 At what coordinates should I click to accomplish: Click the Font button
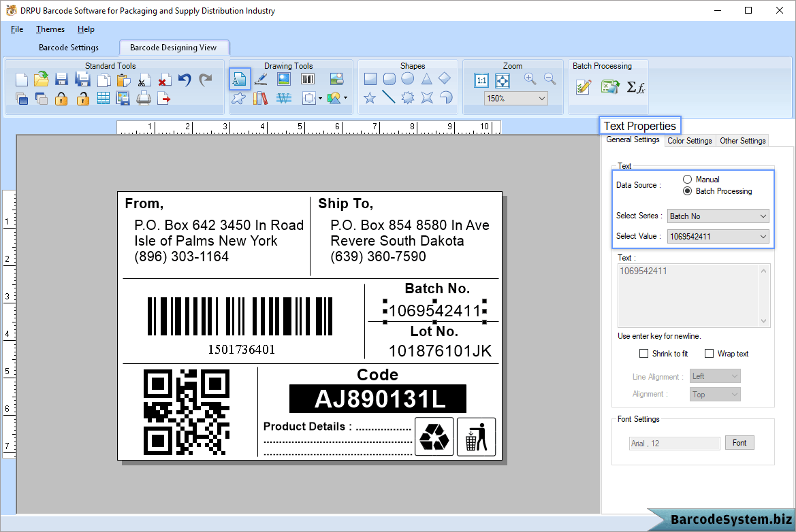739,443
